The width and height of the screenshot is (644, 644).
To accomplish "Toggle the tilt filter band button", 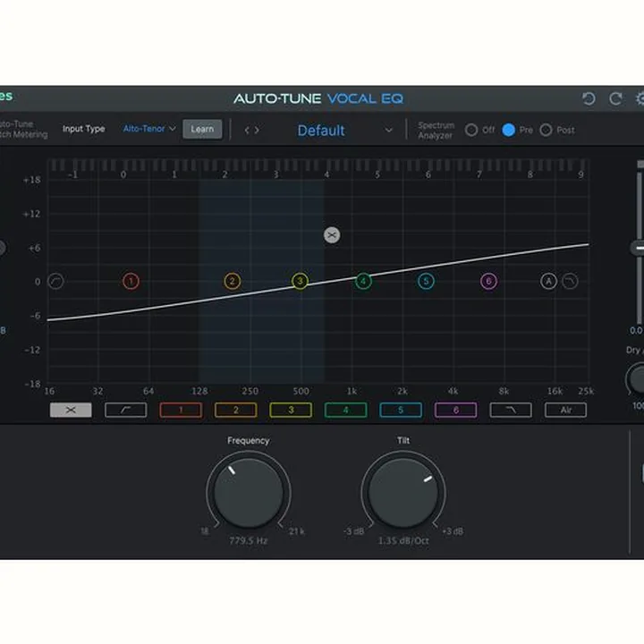I will point(71,410).
